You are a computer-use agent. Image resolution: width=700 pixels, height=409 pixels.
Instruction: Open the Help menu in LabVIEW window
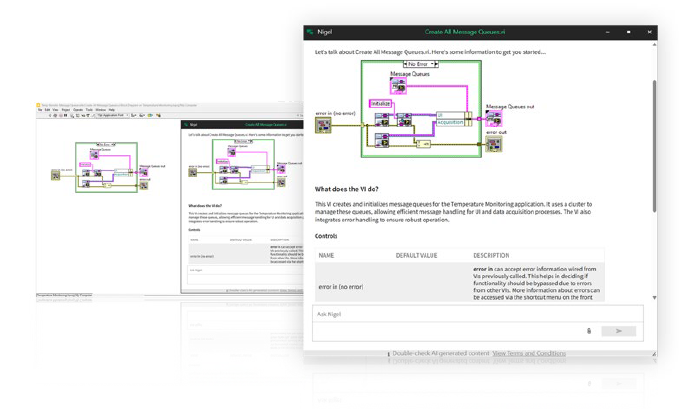[x=112, y=110]
